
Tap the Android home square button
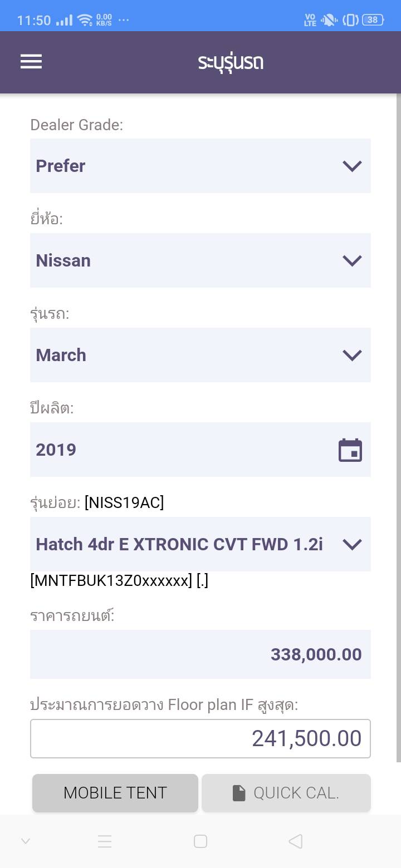[200, 841]
